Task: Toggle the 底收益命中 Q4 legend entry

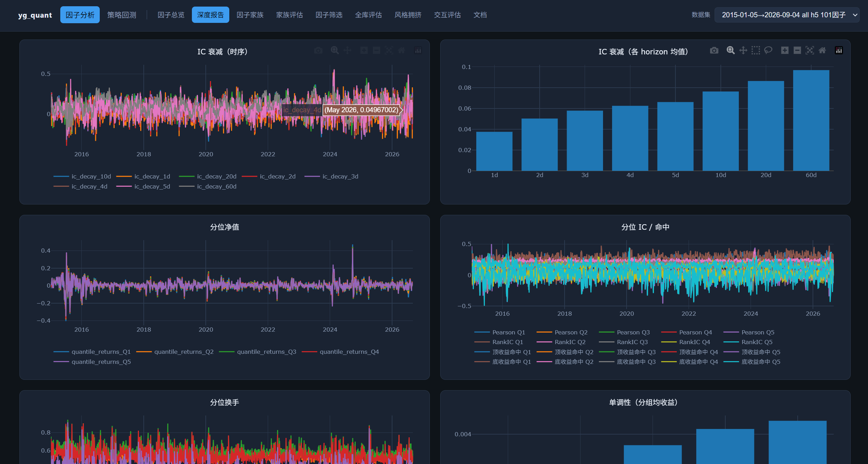Action: (690, 362)
